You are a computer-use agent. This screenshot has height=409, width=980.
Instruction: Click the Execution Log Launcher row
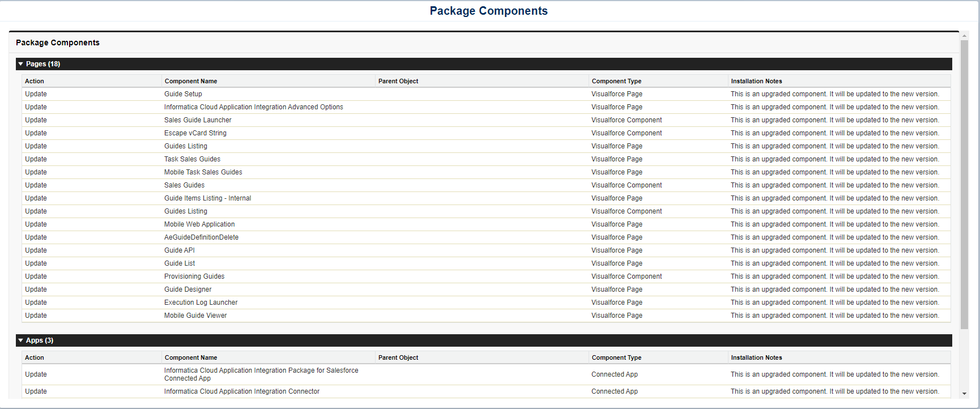[x=486, y=303]
